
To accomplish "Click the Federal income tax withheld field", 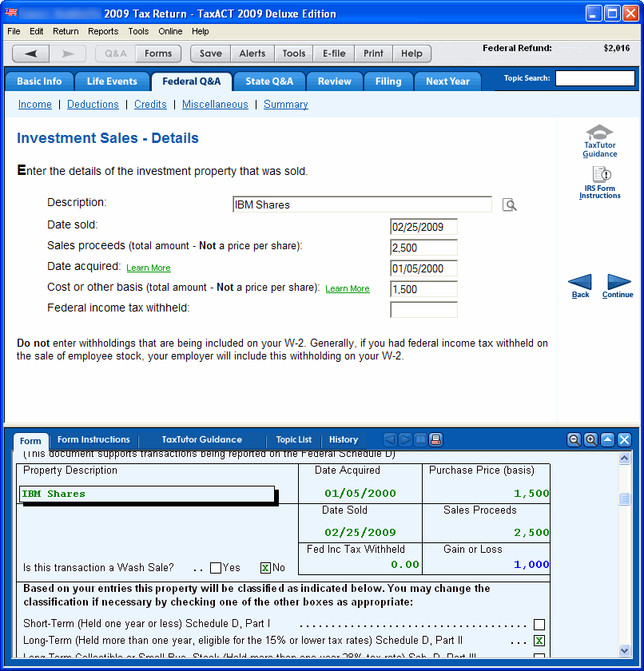I will pyautogui.click(x=423, y=309).
